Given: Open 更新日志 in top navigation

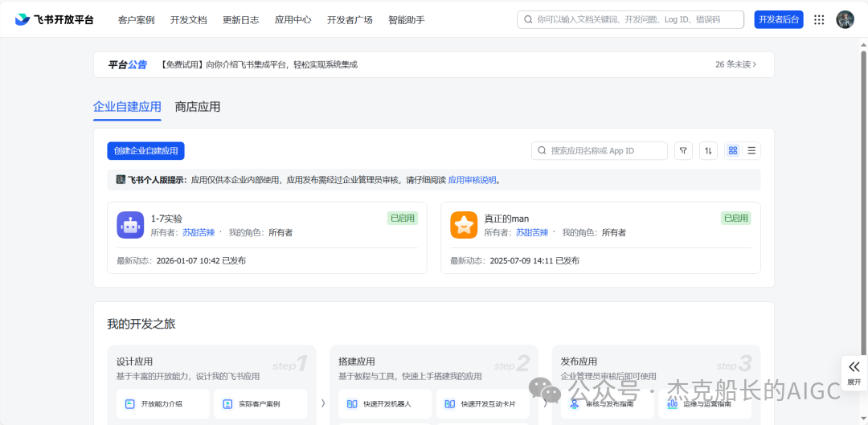Looking at the screenshot, I should click(241, 19).
